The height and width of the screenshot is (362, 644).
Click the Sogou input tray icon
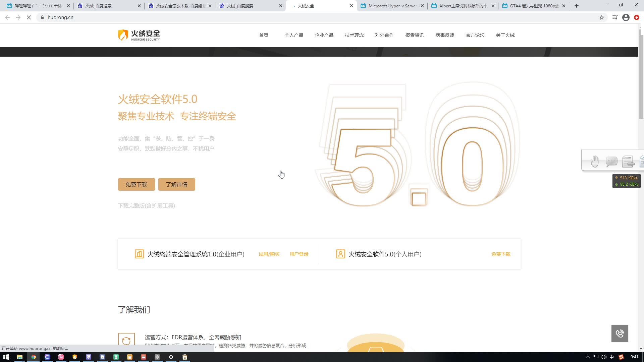pos(621,357)
